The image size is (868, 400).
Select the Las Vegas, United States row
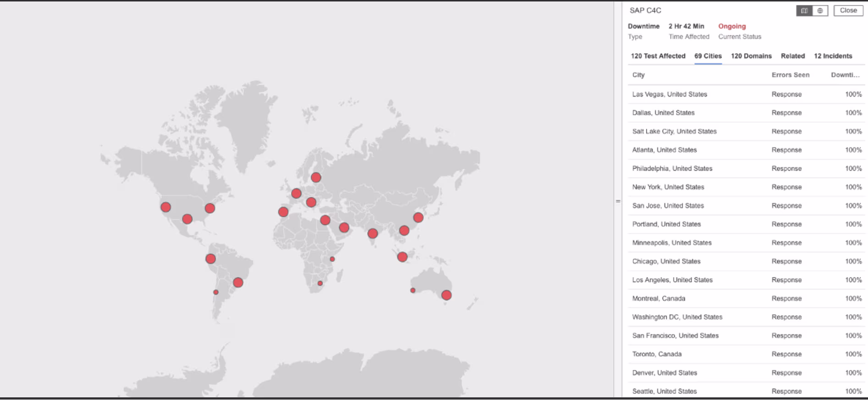click(746, 94)
